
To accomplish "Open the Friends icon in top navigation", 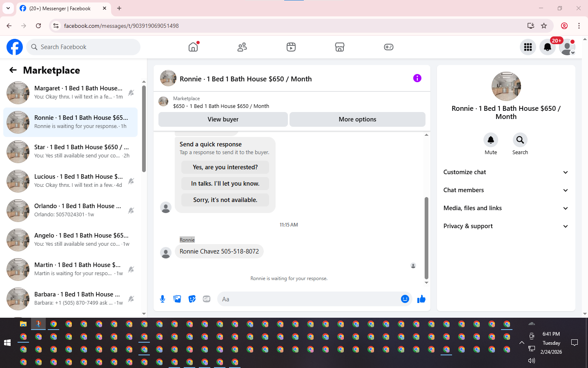I will pos(242,47).
